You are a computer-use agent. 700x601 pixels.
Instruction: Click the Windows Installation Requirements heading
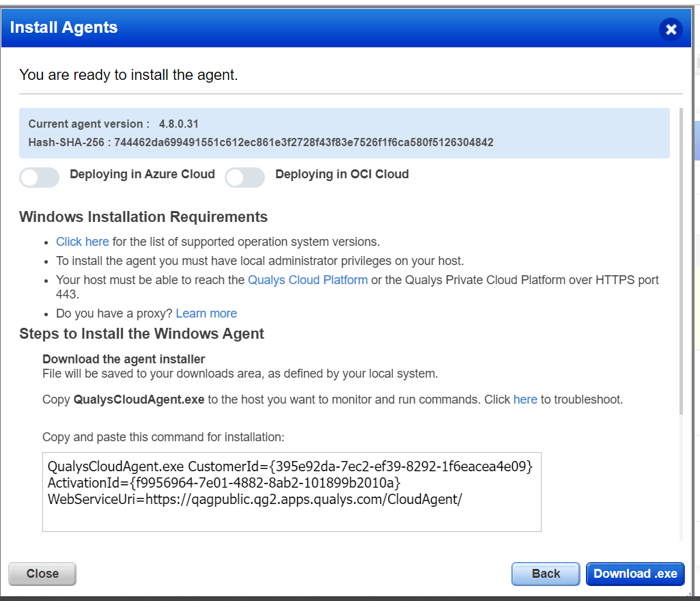coord(143,216)
